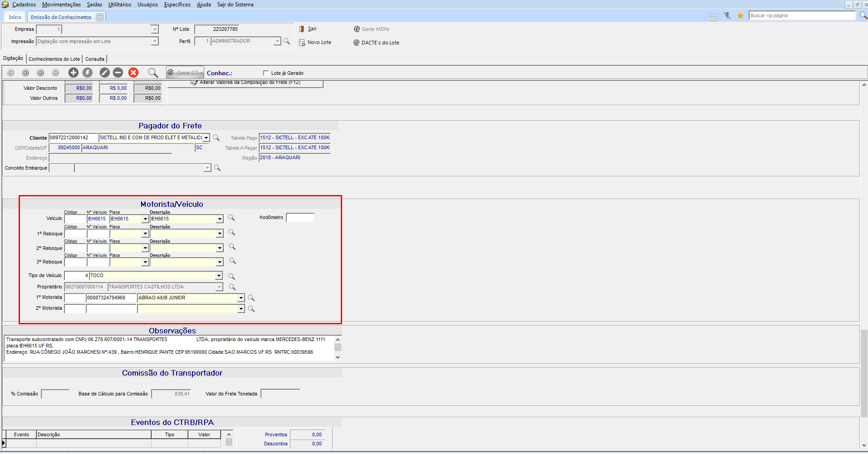Click the pencil edit icon
The image size is (868, 454).
105,73
